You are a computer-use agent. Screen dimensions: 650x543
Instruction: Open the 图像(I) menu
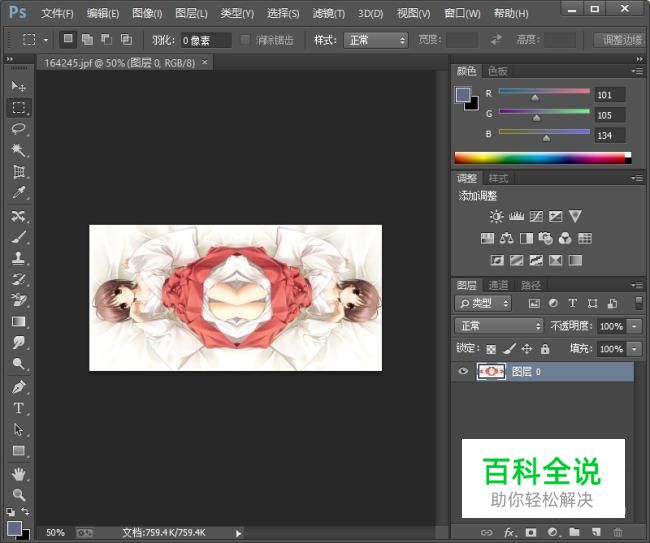[x=147, y=14]
